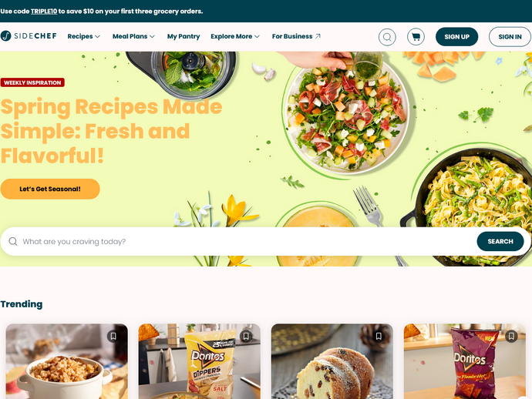This screenshot has width=532, height=399.
Task: Follow the TRIPLE10 promo code link
Action: tap(44, 12)
